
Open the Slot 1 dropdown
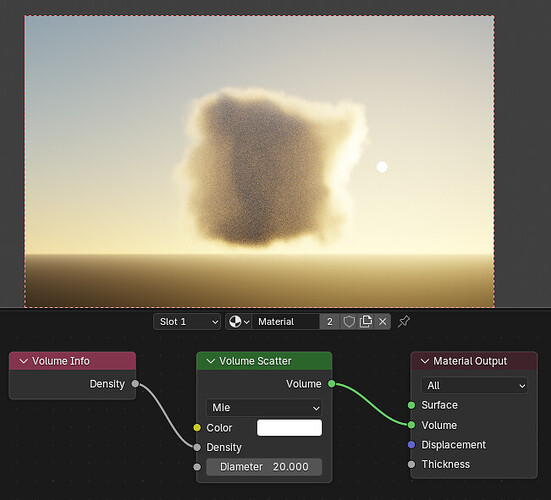pyautogui.click(x=187, y=322)
